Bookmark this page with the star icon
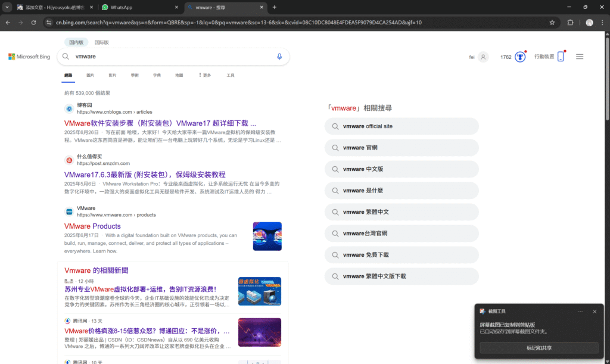 click(x=552, y=23)
